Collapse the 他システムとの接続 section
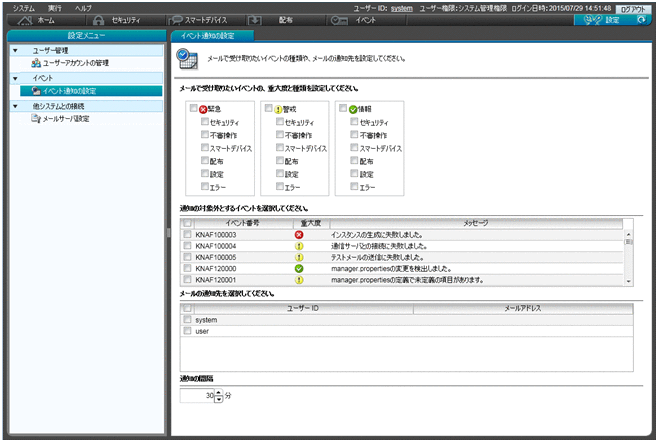The height and width of the screenshot is (444, 660). tap(15, 105)
